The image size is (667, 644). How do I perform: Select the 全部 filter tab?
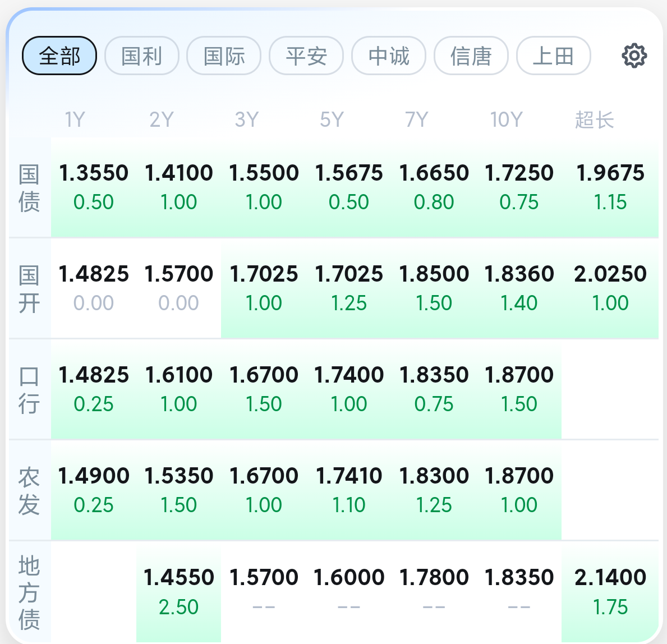tap(59, 56)
